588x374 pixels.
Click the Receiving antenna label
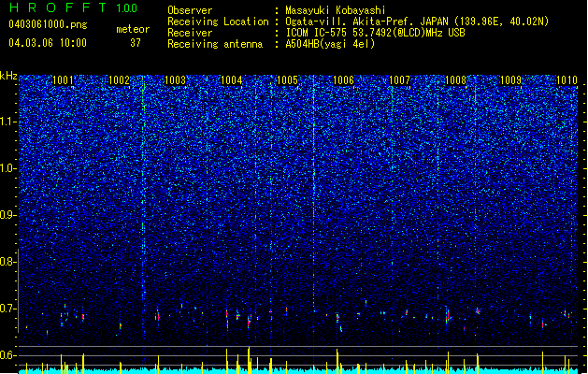[215, 44]
